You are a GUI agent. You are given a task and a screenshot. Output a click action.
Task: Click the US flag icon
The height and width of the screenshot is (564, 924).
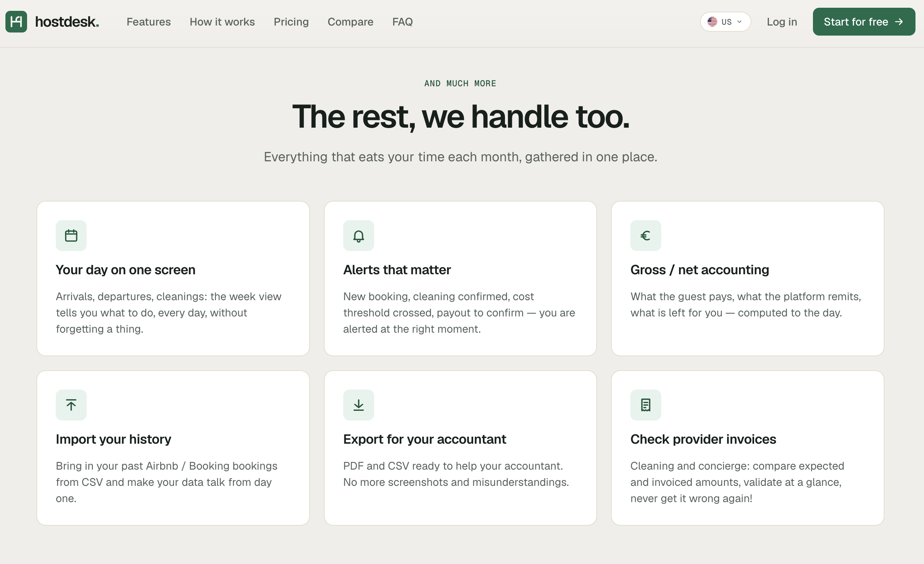(712, 22)
